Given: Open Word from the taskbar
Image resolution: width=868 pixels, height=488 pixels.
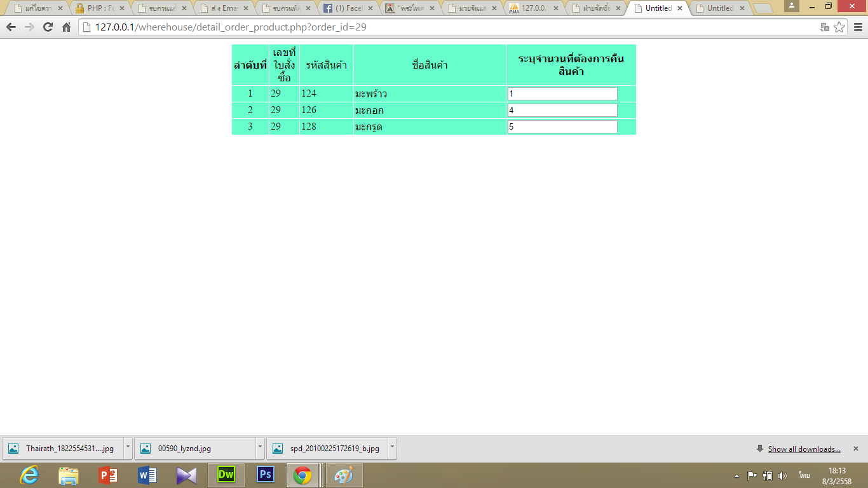Looking at the screenshot, I should pyautogui.click(x=147, y=475).
